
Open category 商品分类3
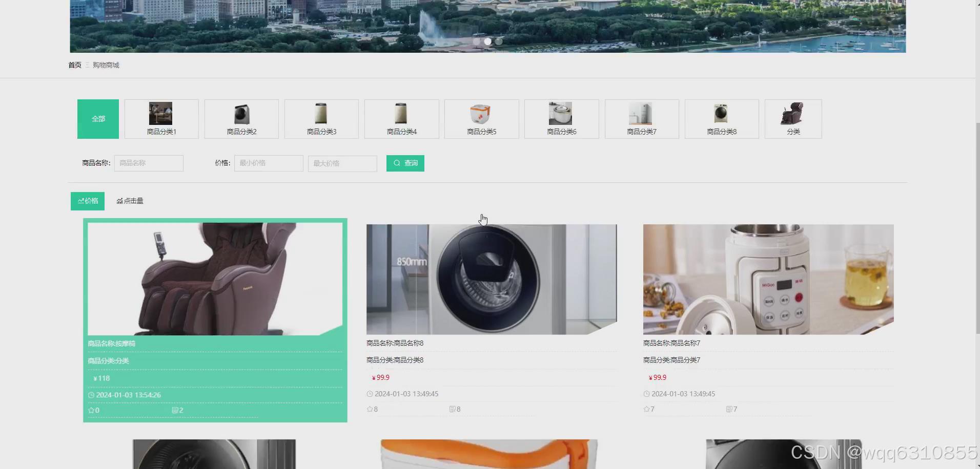(321, 119)
